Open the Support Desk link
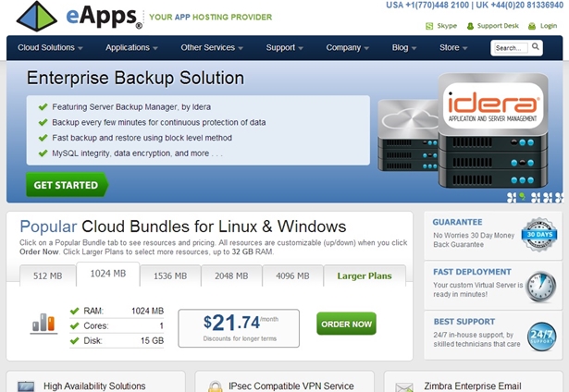The width and height of the screenshot is (569, 392). (498, 26)
